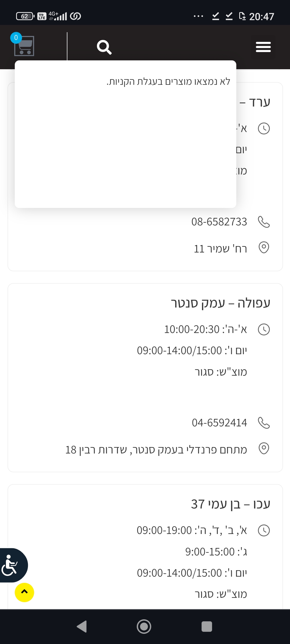Tap the location pin beside רח' שמיר 11
This screenshot has width=290, height=644.
[264, 247]
